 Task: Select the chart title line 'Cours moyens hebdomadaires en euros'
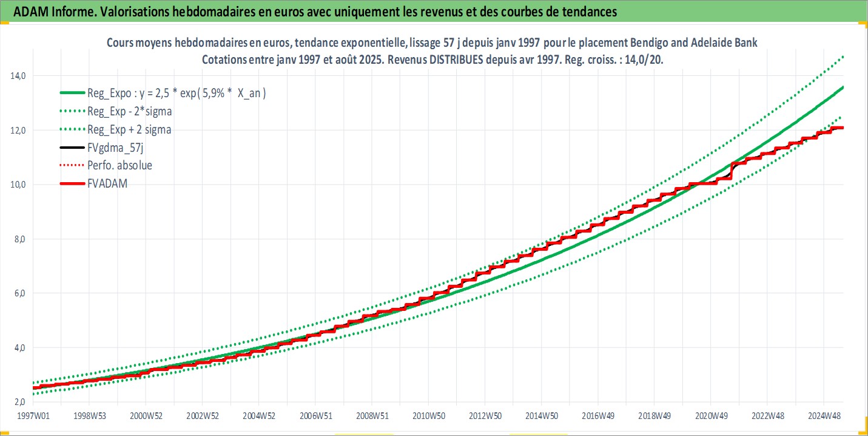point(432,42)
